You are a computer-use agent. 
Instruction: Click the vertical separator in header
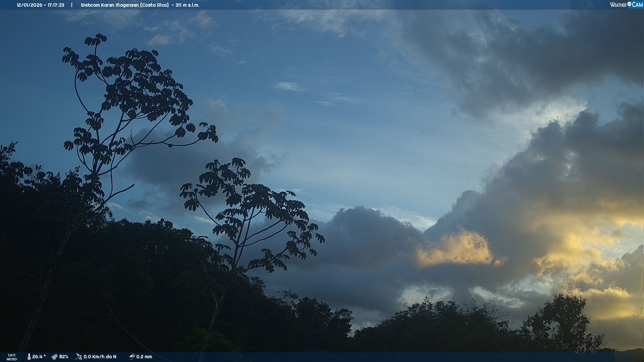[x=72, y=5]
